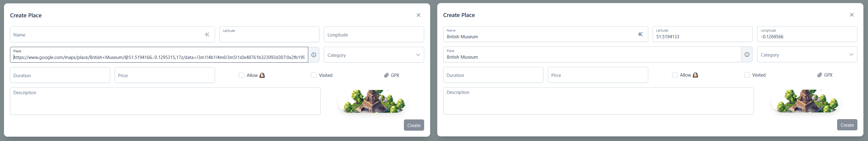Close the Create Place dialog containing Maps URL
The height and width of the screenshot is (141, 868).
coord(418,15)
